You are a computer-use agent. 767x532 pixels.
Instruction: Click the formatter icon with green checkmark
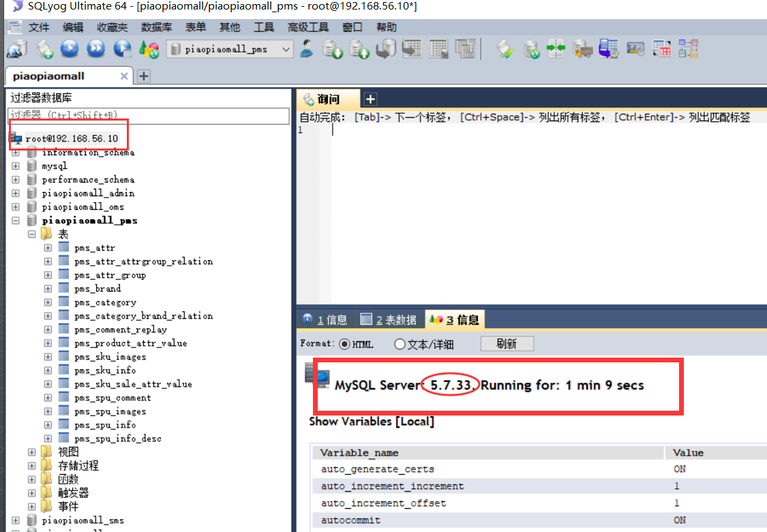coord(505,49)
